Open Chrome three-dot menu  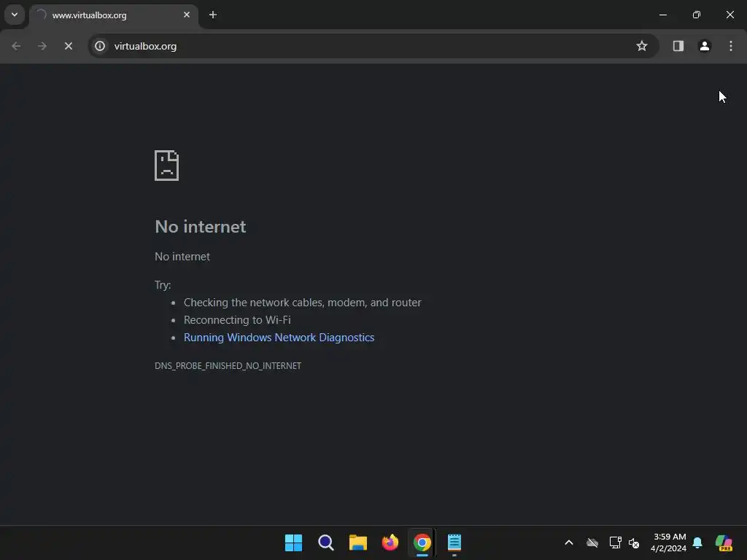click(731, 46)
